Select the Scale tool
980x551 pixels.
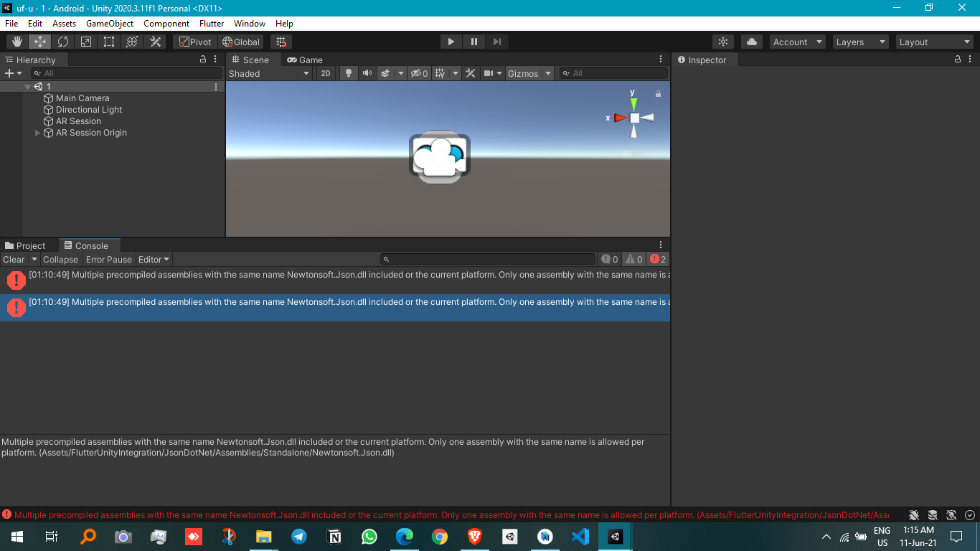(85, 41)
